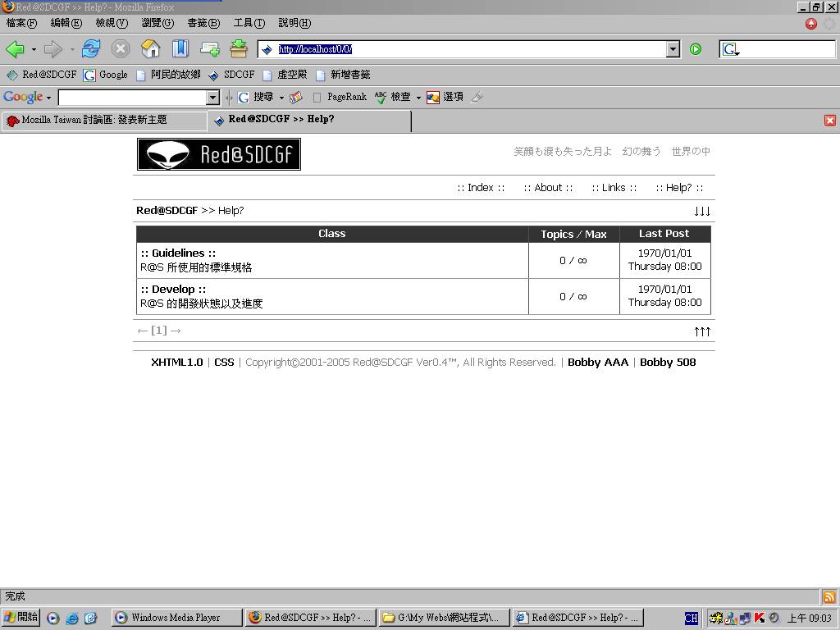Screen dimensions: 840x630
Task: Click the Google toolbar spell check icon
Action: tap(381, 97)
